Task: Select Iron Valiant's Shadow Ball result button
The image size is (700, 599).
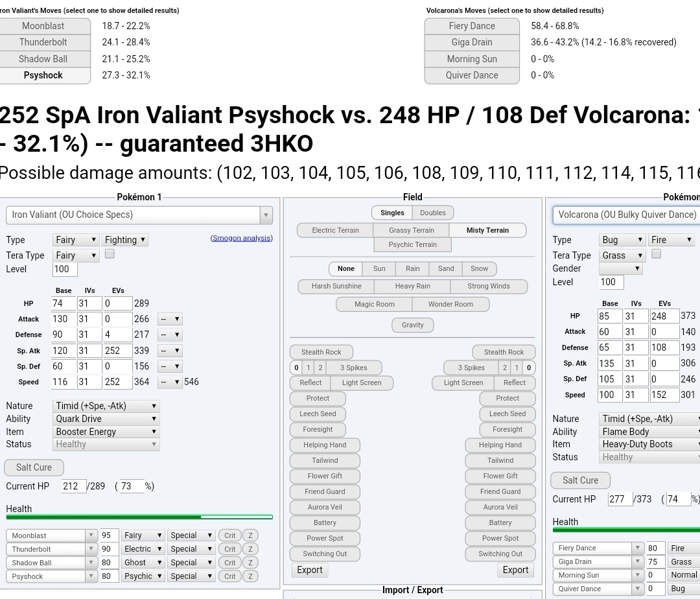Action: point(44,59)
